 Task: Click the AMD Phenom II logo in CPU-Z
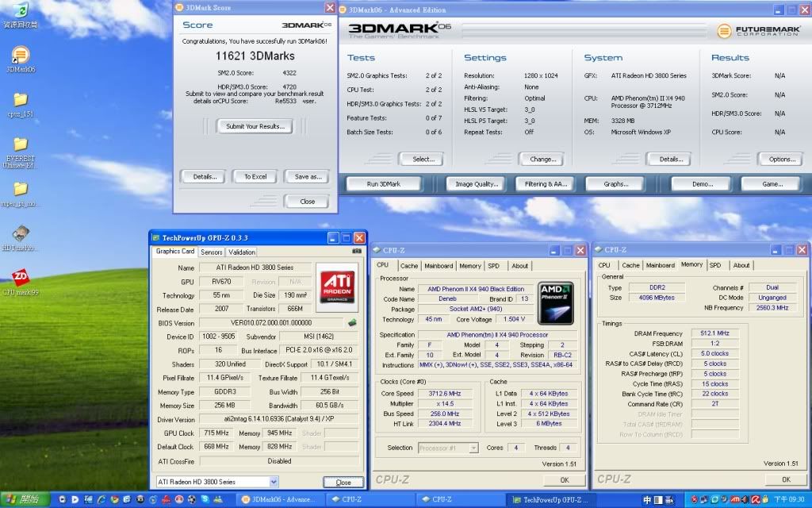[x=556, y=303]
